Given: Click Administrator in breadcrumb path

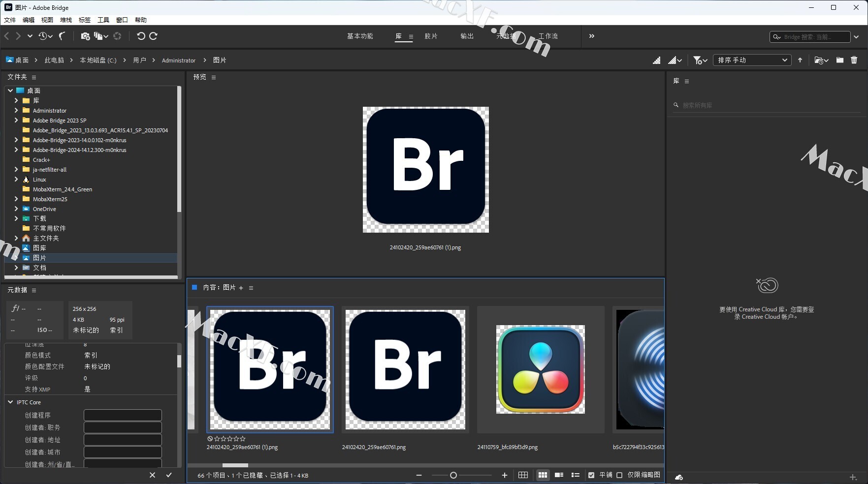Looking at the screenshot, I should [x=179, y=60].
